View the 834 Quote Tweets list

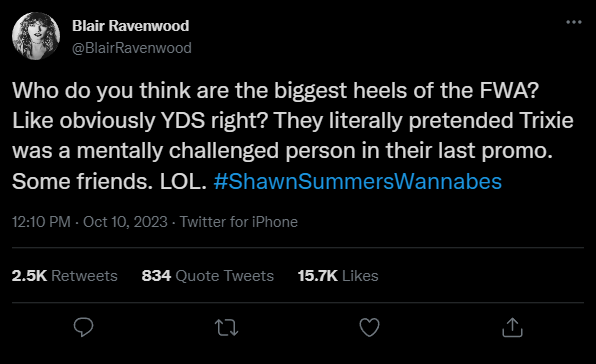[208, 276]
